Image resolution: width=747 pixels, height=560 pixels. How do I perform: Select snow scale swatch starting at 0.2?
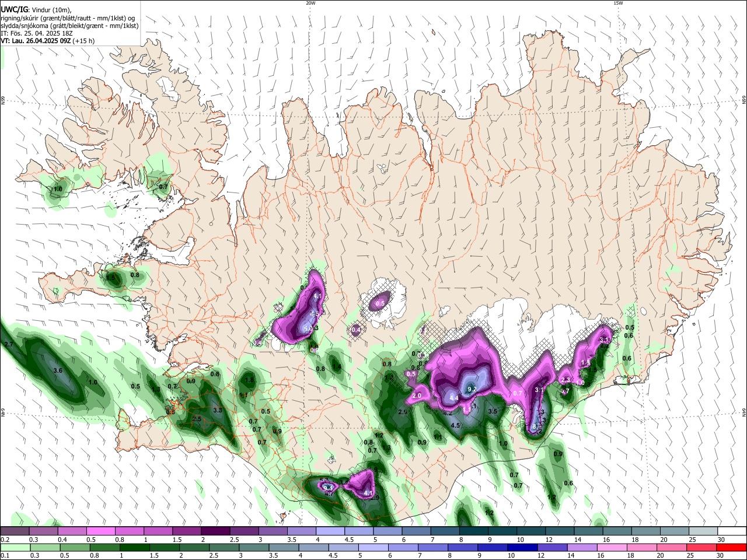(x=15, y=531)
